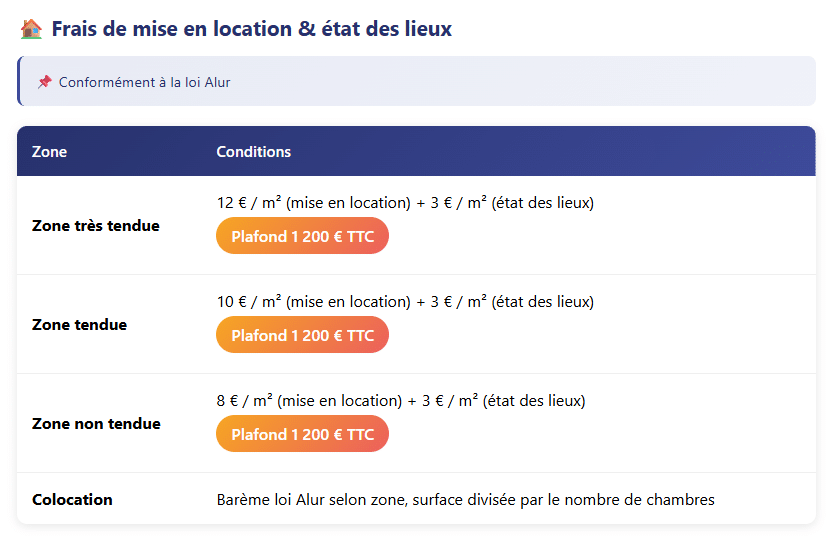Select the Colocation row label
Image resolution: width=833 pixels, height=547 pixels.
(x=72, y=500)
